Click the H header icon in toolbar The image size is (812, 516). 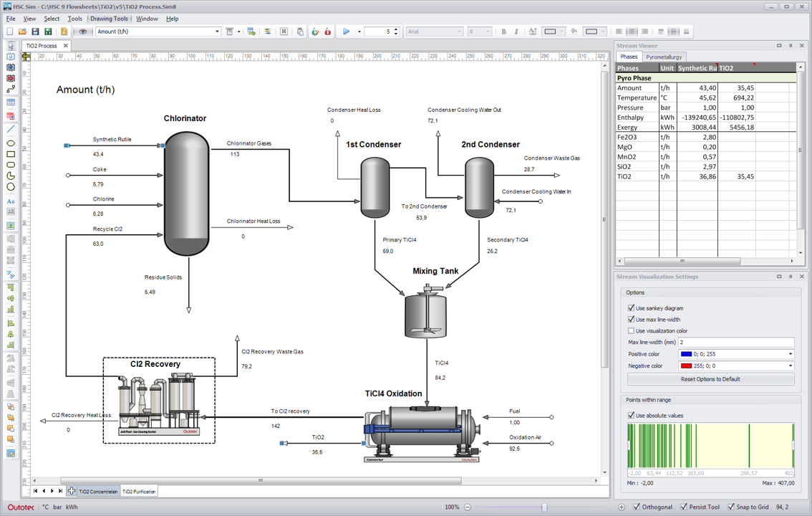[x=284, y=32]
